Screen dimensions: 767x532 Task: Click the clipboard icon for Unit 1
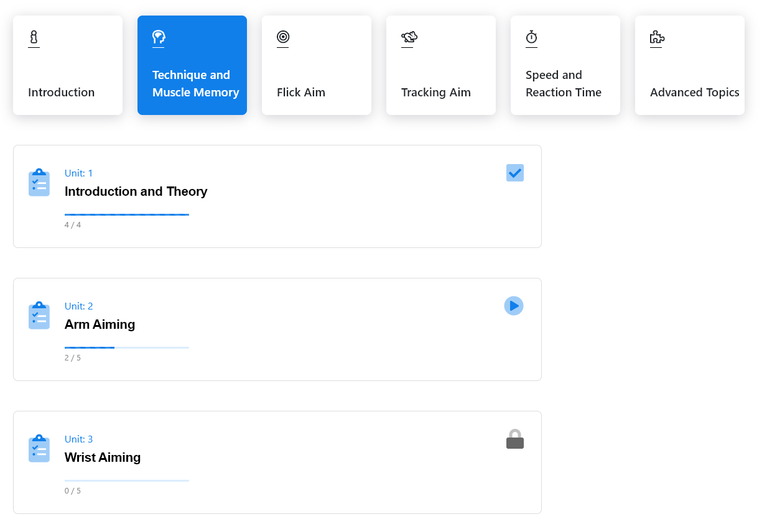pyautogui.click(x=39, y=182)
